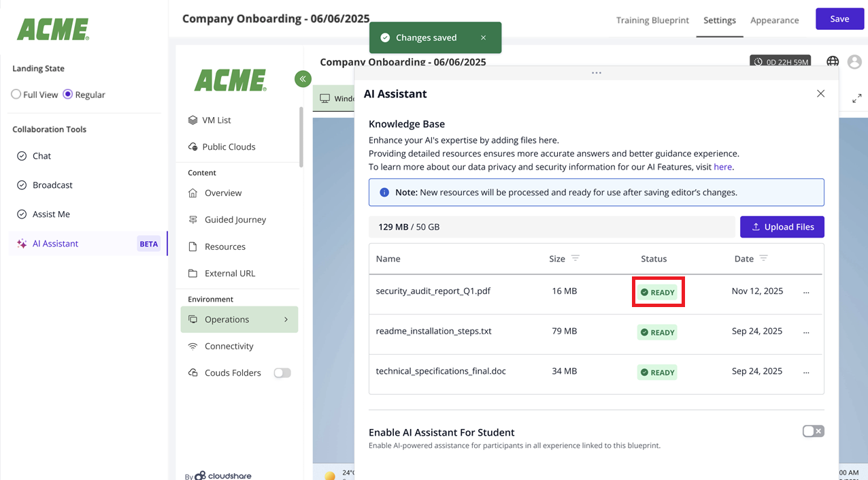Click the Nov 12, 2025 date cell
This screenshot has height=480, width=868.
pyautogui.click(x=757, y=291)
